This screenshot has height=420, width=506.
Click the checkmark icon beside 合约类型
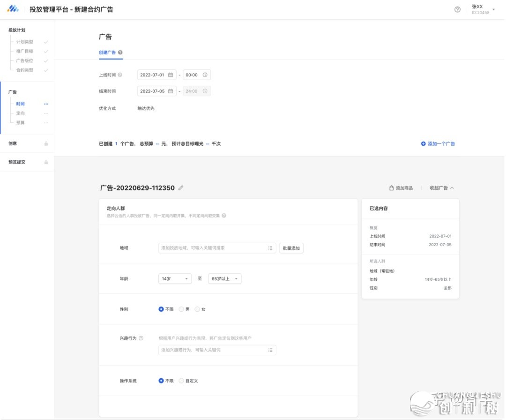pos(46,70)
